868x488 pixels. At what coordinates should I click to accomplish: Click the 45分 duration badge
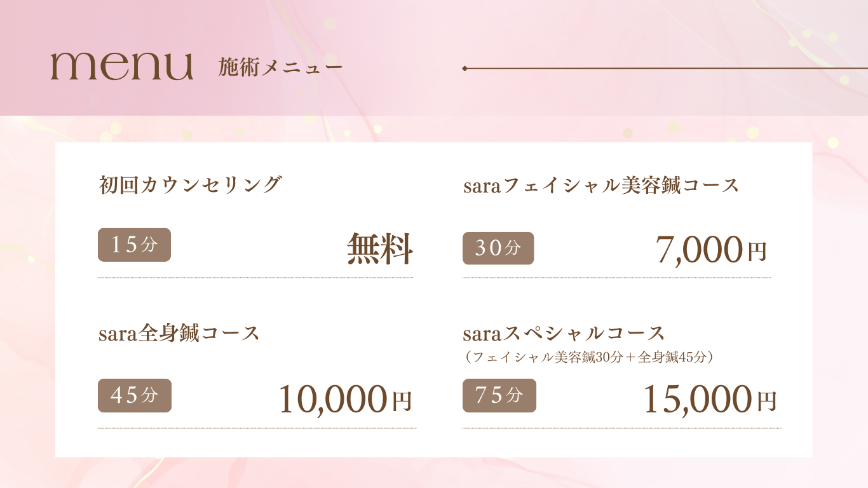(134, 395)
